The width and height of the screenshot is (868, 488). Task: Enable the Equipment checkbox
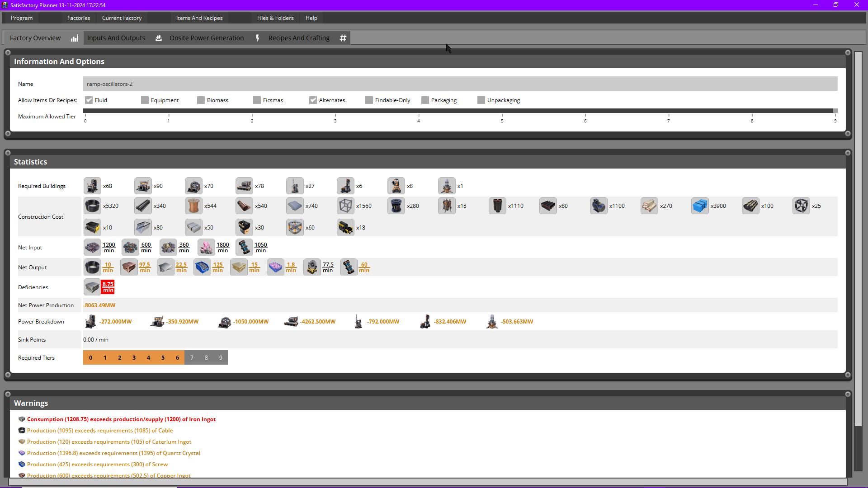point(145,100)
